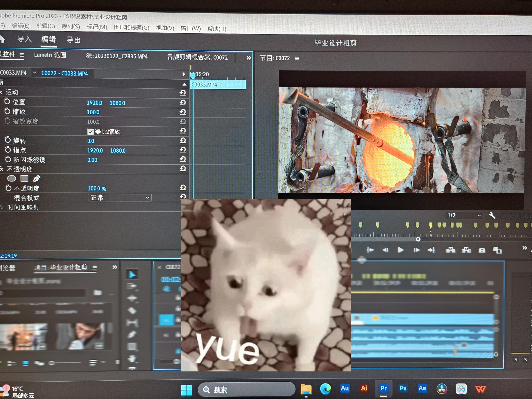Open the 节目: C0072 panel menu
The width and height of the screenshot is (532, 399).
coord(297,58)
